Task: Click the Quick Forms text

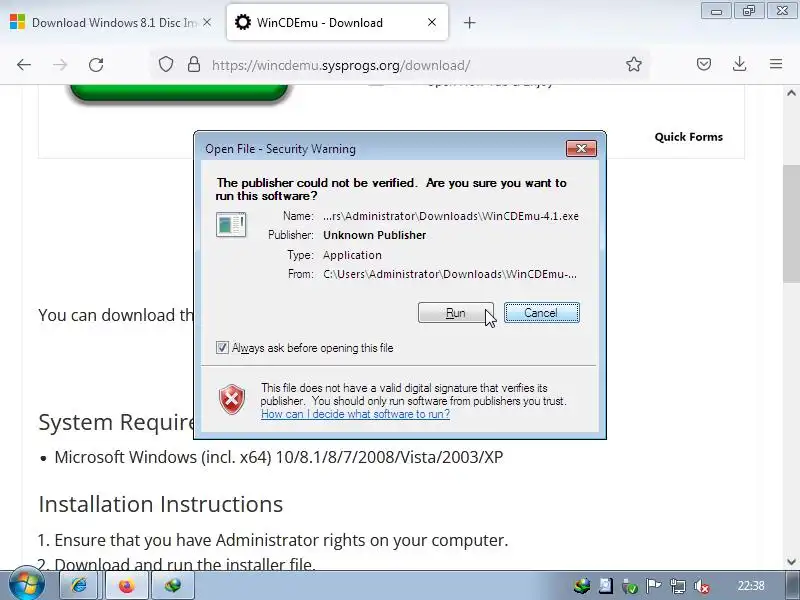Action: click(x=689, y=137)
